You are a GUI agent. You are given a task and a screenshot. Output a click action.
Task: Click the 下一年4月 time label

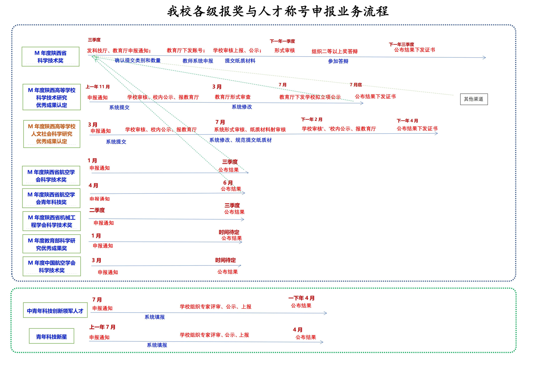(x=407, y=121)
